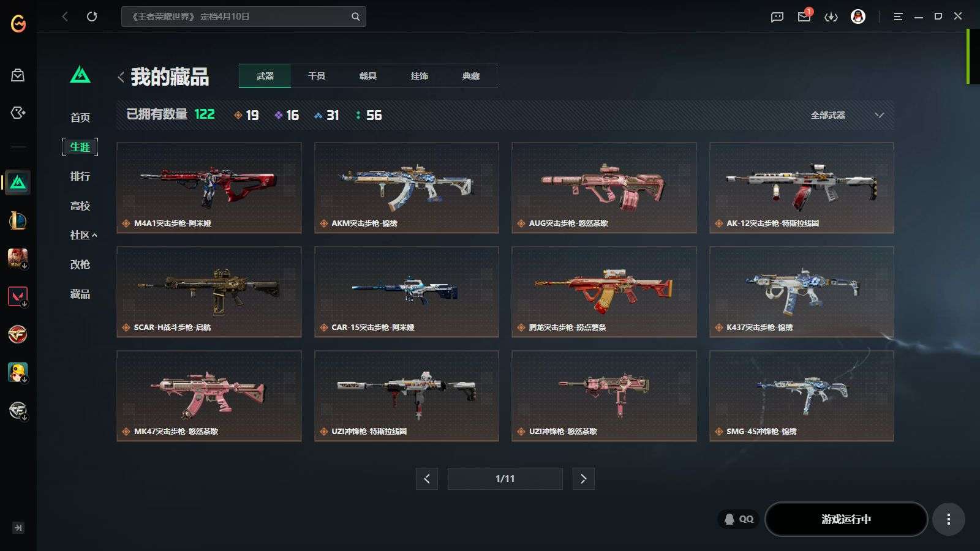Select the Valorant icon in left sidebar
This screenshot has width=980, height=551.
18,296
